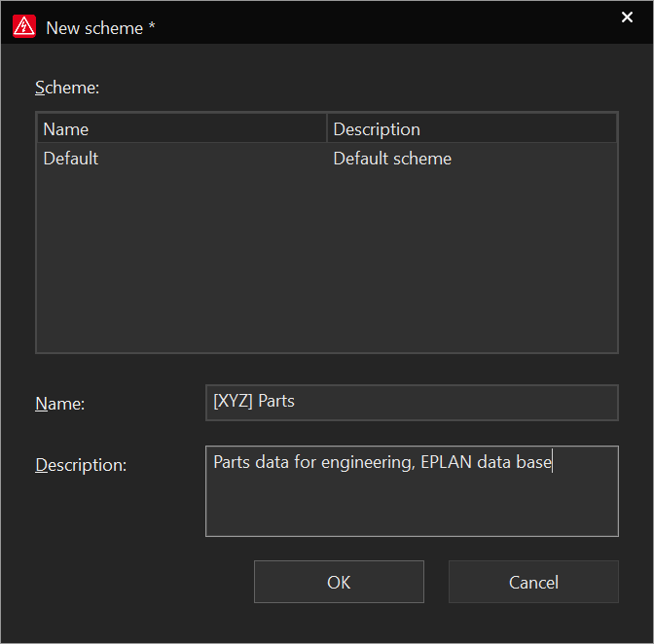Click the 'New scheme *' window title
The height and width of the screenshot is (644, 654).
(100, 28)
